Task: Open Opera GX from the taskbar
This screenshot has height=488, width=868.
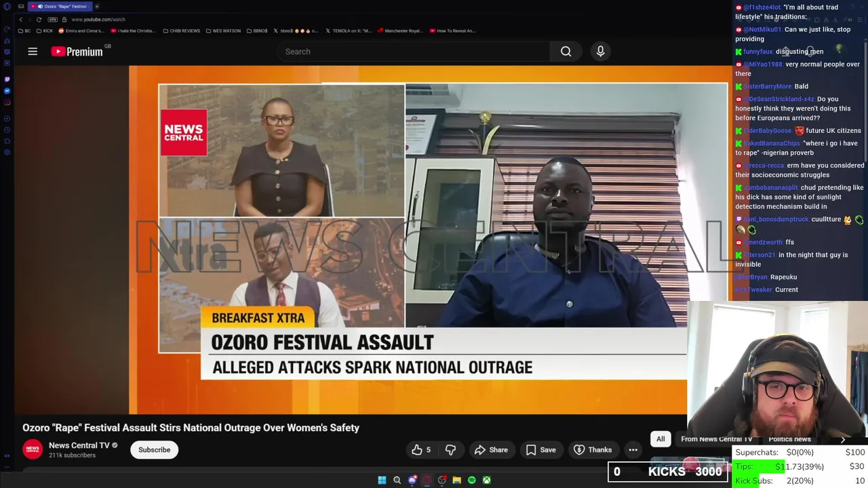Action: pyautogui.click(x=427, y=481)
